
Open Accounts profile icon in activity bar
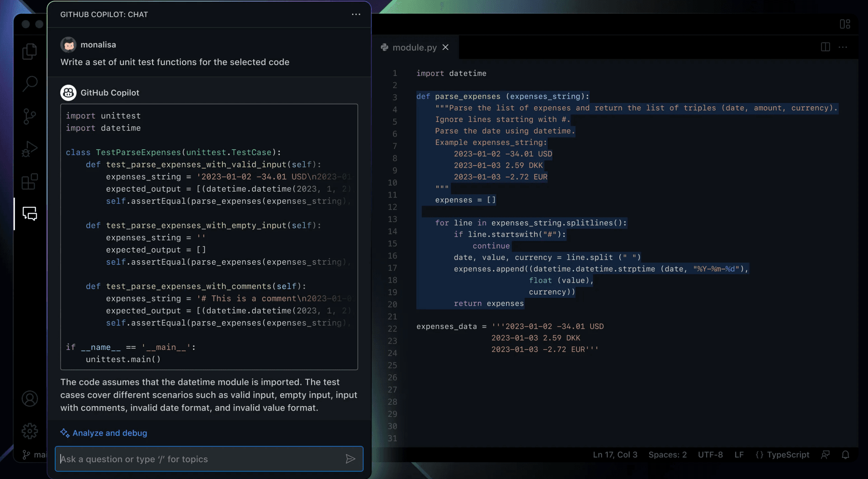(30, 399)
